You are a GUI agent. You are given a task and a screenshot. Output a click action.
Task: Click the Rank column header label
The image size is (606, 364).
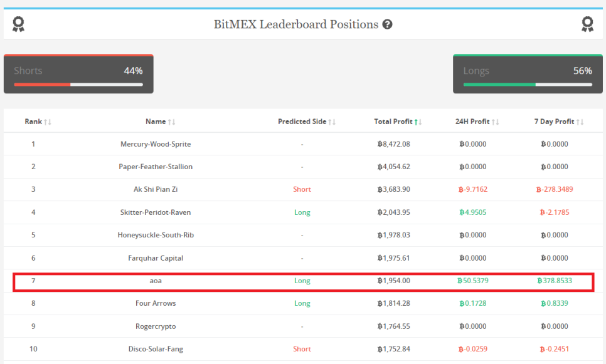click(x=33, y=122)
